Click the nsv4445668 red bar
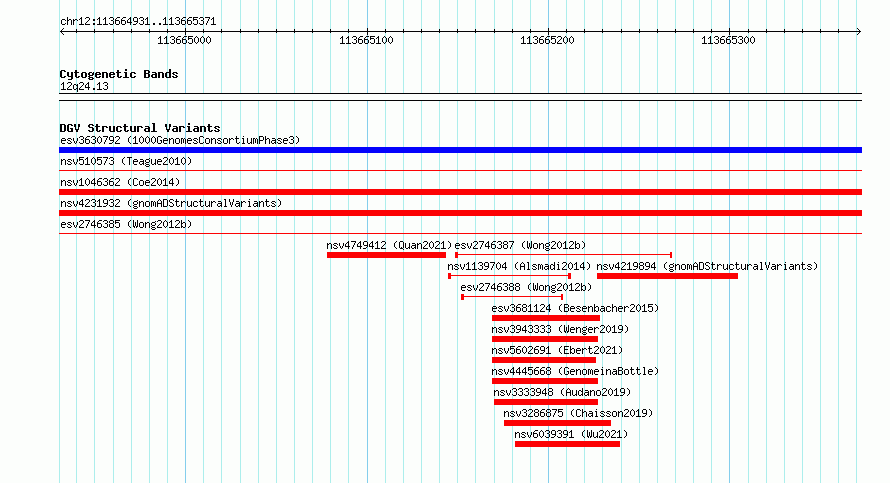This screenshot has width=890, height=483. pos(545,381)
